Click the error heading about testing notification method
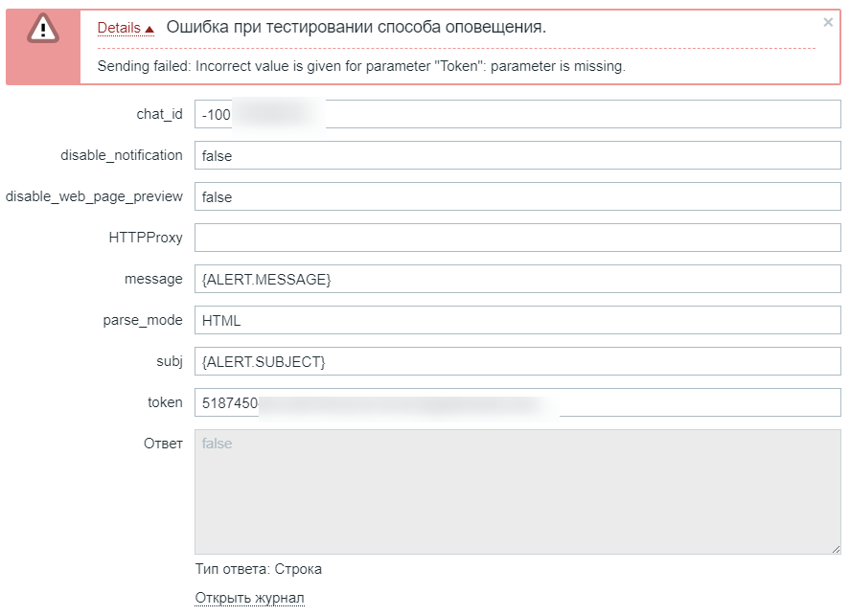The width and height of the screenshot is (850, 616). tap(356, 27)
